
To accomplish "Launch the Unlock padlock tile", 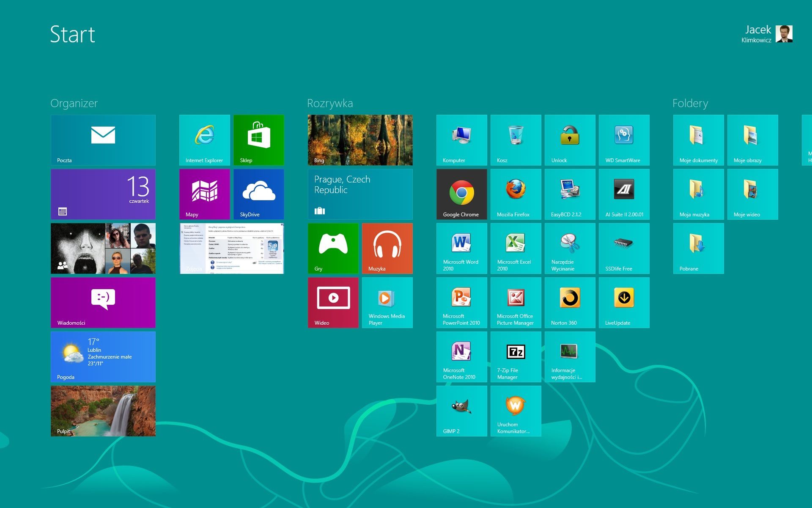I will (x=570, y=140).
